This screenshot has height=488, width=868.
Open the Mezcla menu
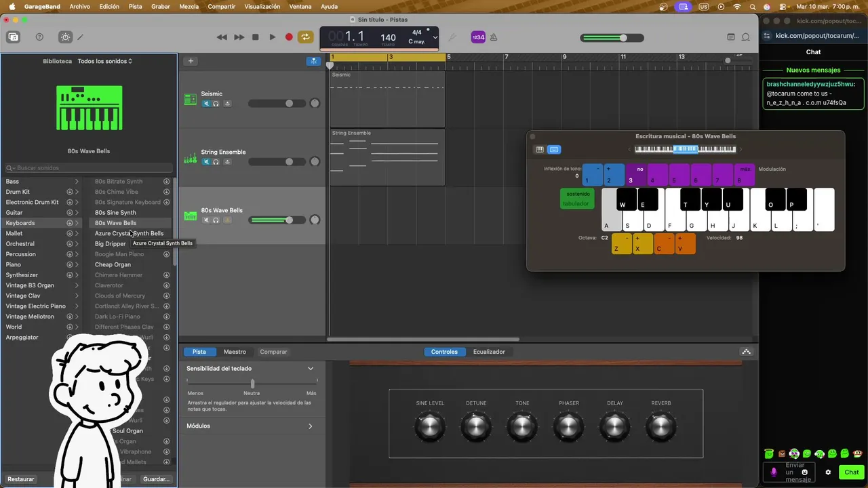point(189,6)
